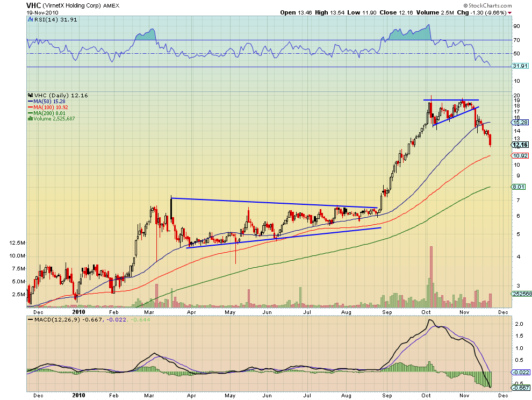532x400 pixels.
Task: Click the 15.28 price axis tag
Action: click(520, 122)
